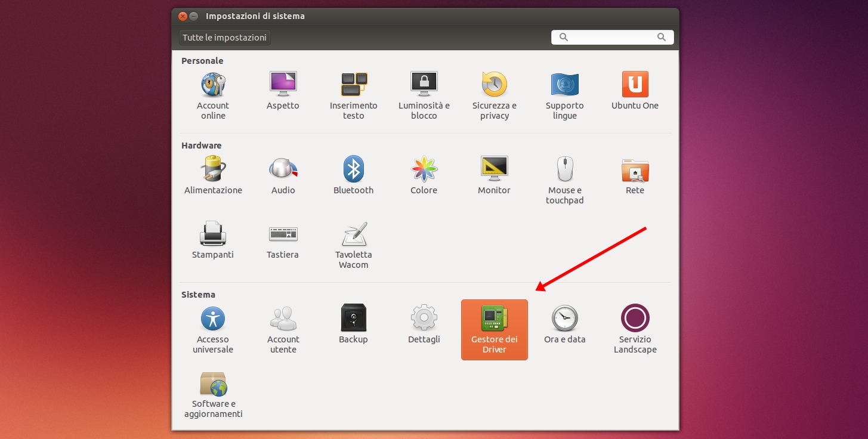Open the Aspetto appearance settings

(283, 89)
